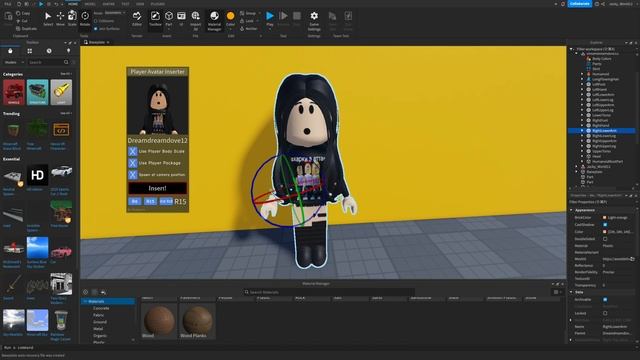Click the Resume test button

pyautogui.click(x=283, y=19)
